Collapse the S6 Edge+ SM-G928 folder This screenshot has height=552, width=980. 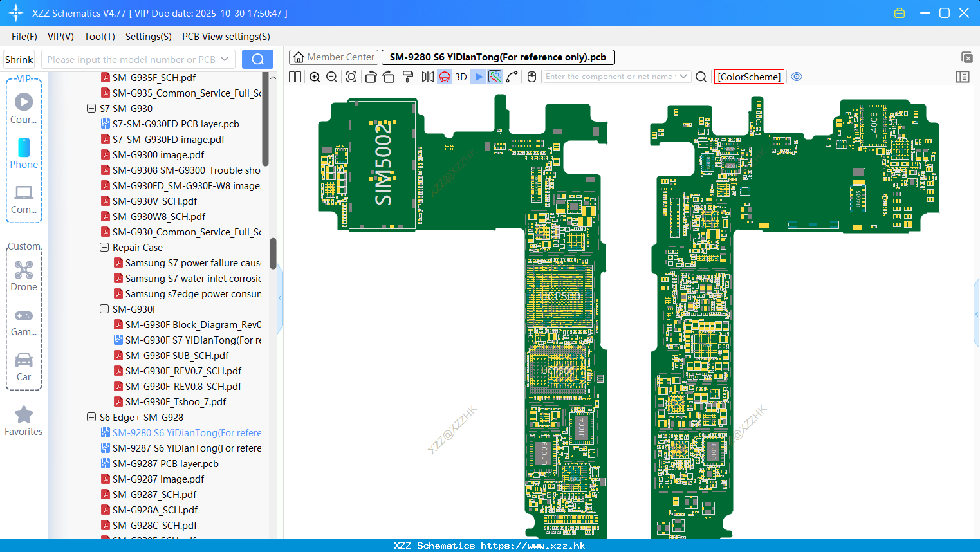pos(91,418)
